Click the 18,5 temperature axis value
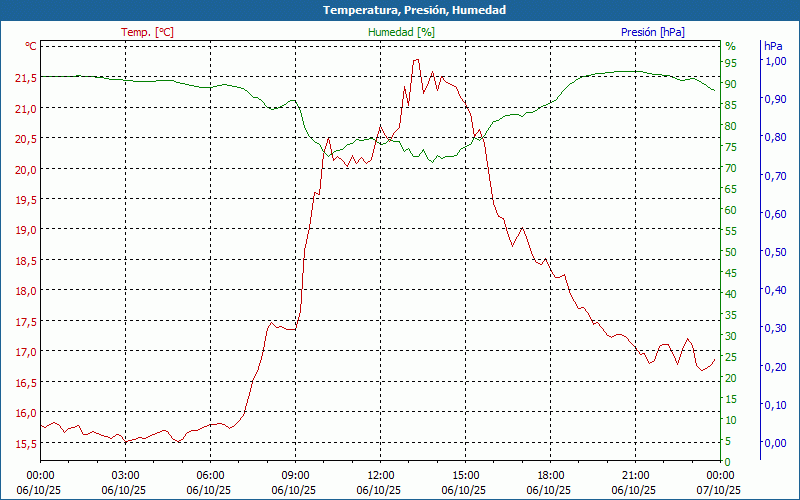This screenshot has width=800, height=500. click(x=26, y=260)
